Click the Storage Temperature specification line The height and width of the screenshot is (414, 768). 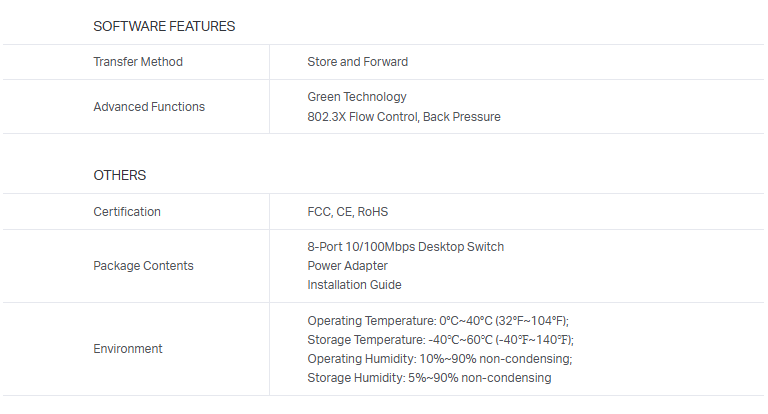440,340
